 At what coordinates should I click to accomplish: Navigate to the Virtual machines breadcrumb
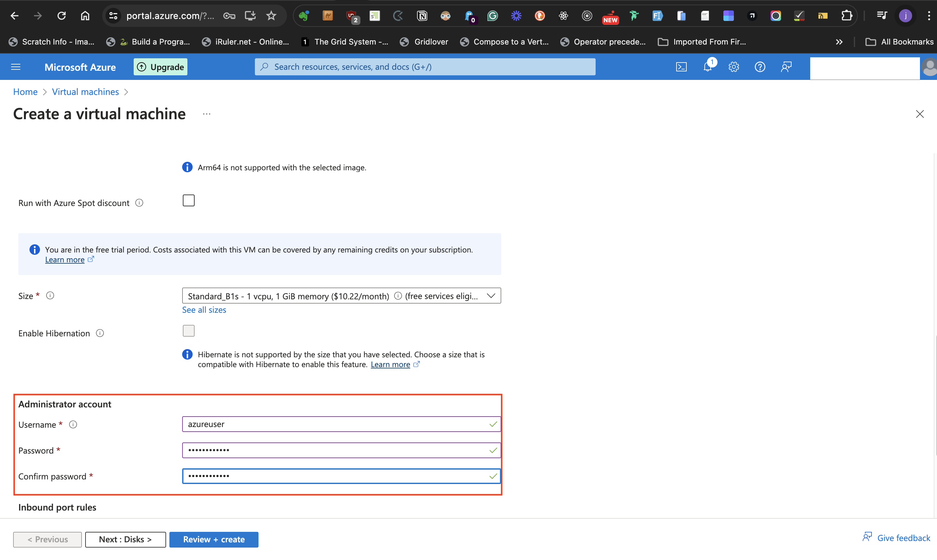(85, 92)
